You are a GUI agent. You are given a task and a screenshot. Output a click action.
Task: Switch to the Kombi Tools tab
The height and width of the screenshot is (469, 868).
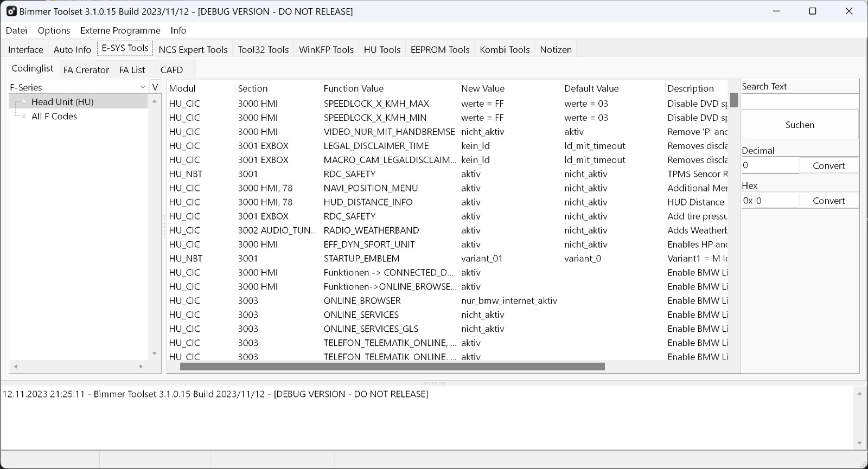coord(505,49)
